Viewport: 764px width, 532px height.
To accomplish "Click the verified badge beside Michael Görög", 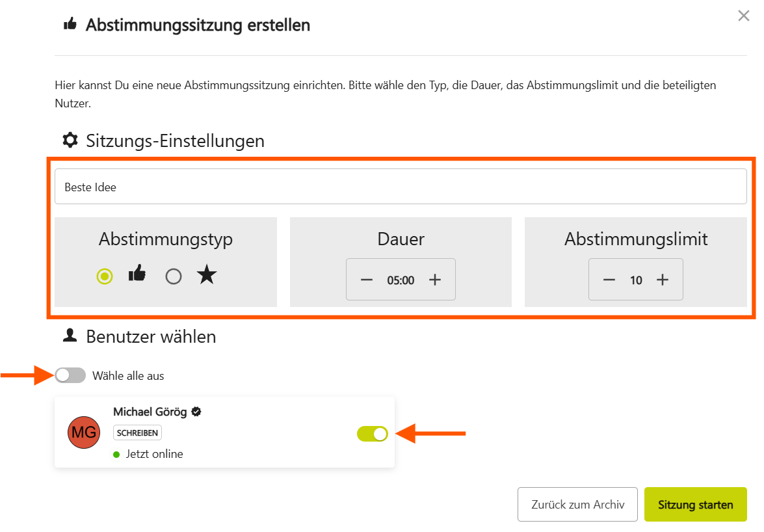I will [x=196, y=412].
